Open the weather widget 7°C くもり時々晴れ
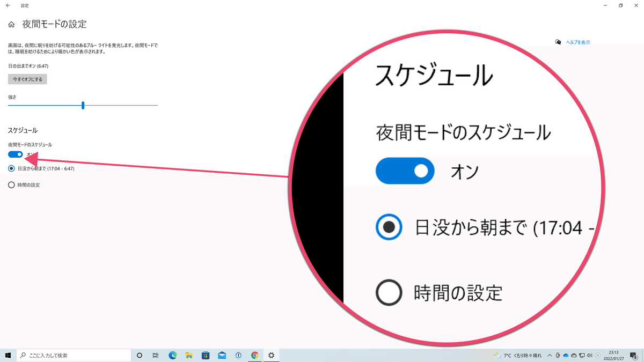Image resolution: width=644 pixels, height=362 pixels. [517, 355]
